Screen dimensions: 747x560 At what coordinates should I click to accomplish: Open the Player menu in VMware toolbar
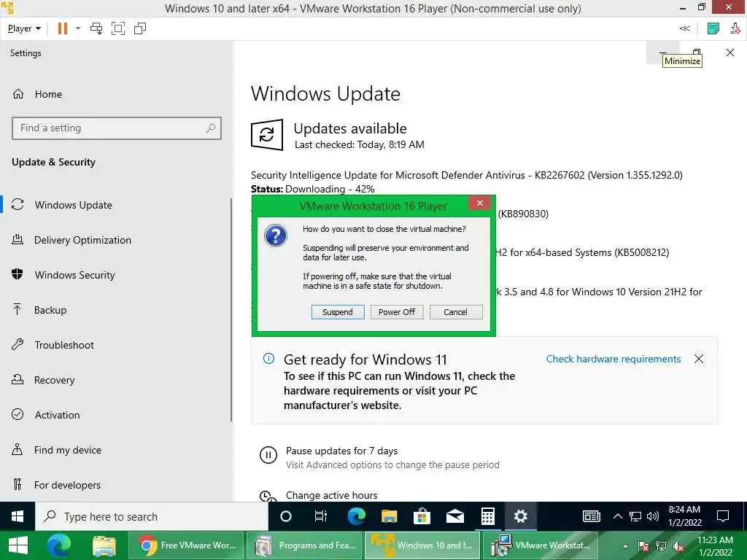point(24,28)
